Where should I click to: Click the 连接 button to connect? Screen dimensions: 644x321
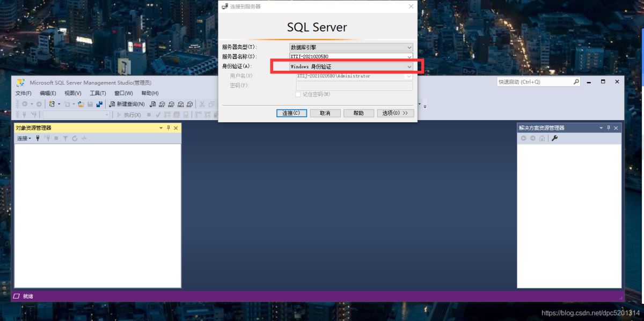291,113
